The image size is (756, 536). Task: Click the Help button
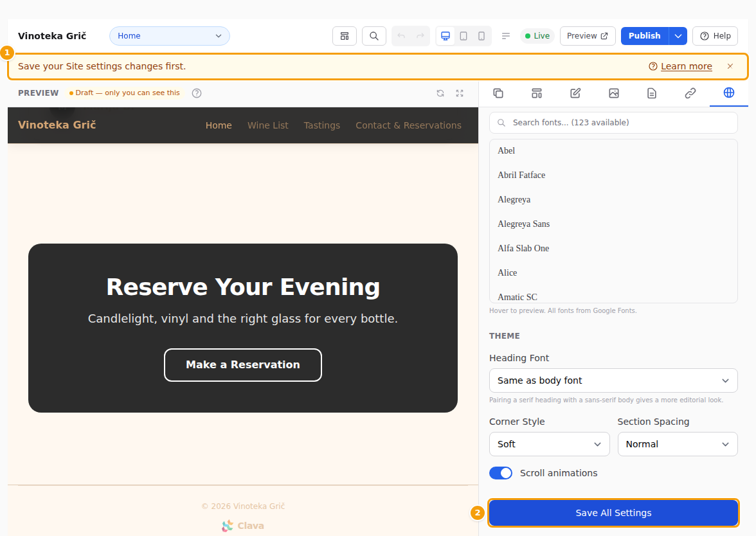tap(715, 36)
